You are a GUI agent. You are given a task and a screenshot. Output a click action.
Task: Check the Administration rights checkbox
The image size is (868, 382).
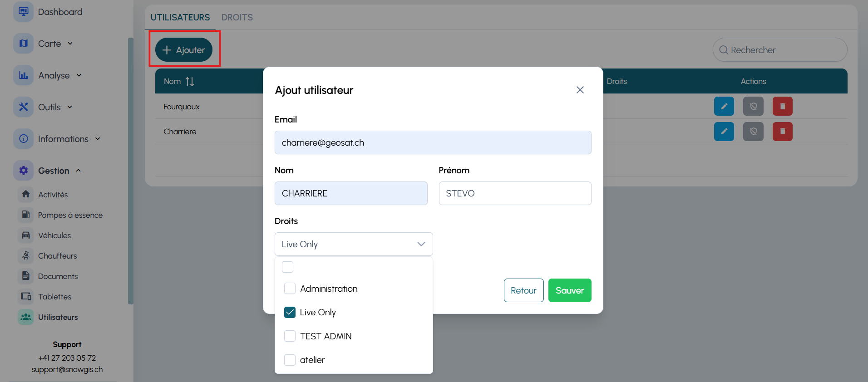tap(290, 289)
